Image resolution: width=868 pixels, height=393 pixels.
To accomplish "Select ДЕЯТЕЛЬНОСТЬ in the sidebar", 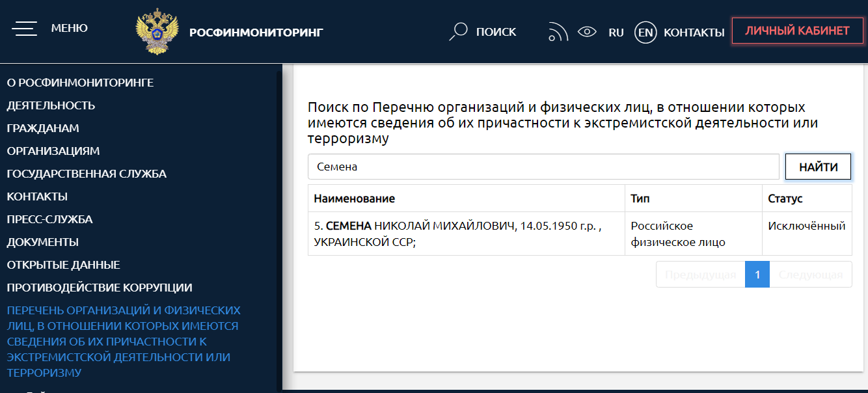I will coord(51,105).
